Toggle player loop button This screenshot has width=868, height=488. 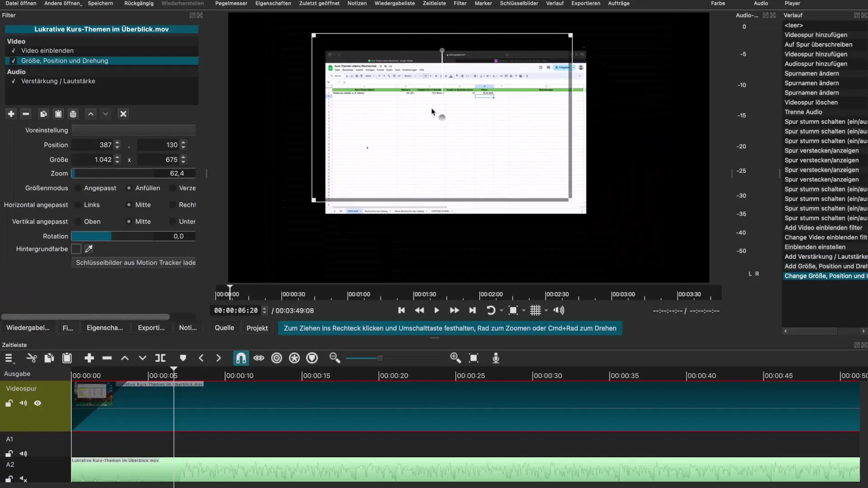tap(491, 310)
